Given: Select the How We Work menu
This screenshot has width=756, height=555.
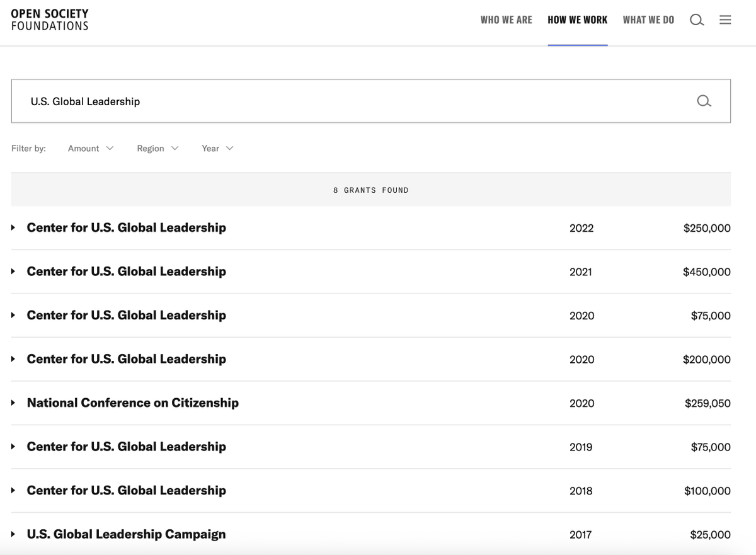Looking at the screenshot, I should 577,20.
